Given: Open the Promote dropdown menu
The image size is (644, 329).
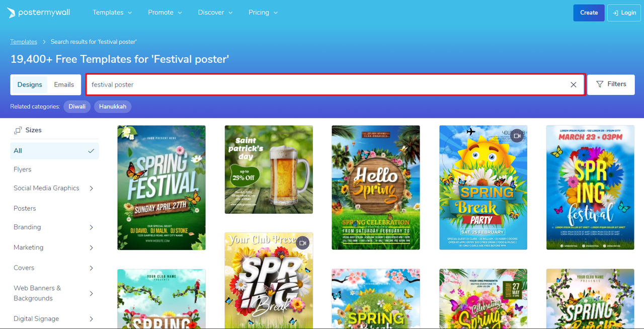Looking at the screenshot, I should point(165,13).
